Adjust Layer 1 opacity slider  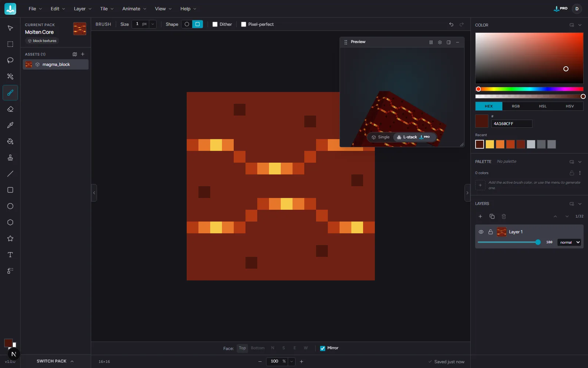click(509, 242)
